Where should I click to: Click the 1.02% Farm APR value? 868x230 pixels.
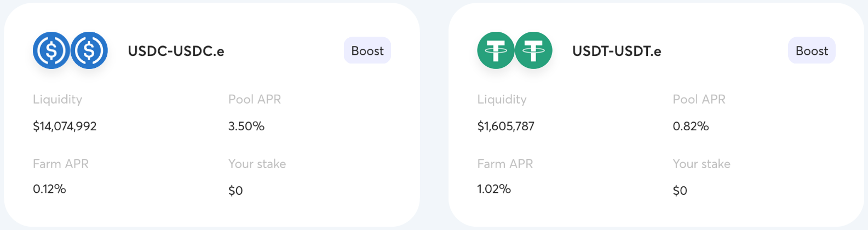coord(494,189)
